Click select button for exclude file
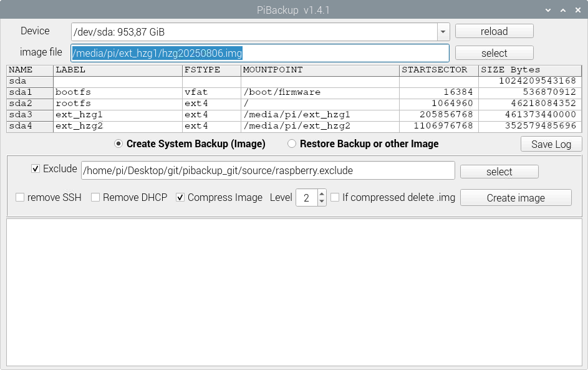588x370 pixels. (x=499, y=172)
